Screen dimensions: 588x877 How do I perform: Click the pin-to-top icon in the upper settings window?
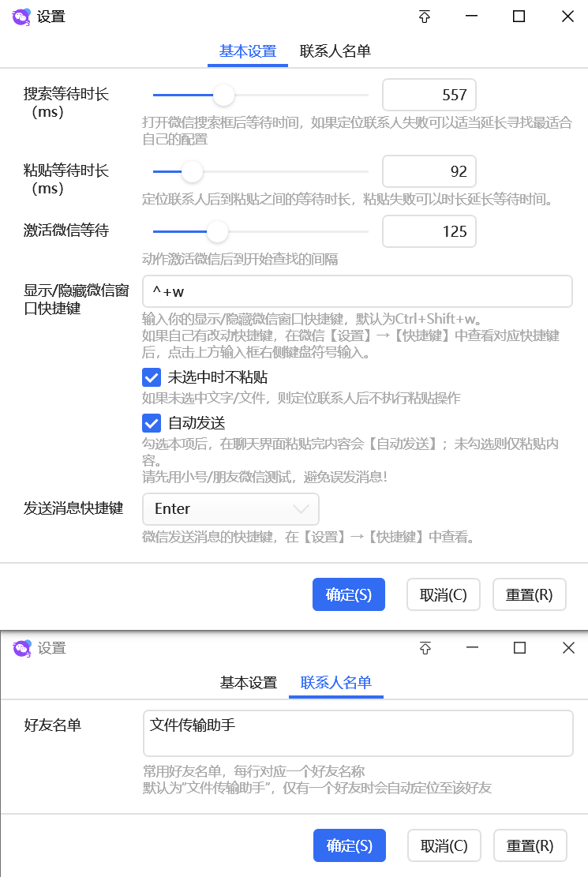coord(425,17)
